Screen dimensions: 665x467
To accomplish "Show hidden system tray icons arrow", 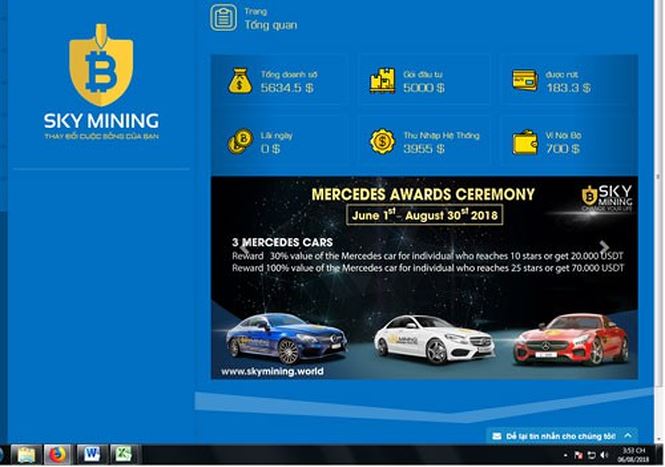I will click(565, 456).
